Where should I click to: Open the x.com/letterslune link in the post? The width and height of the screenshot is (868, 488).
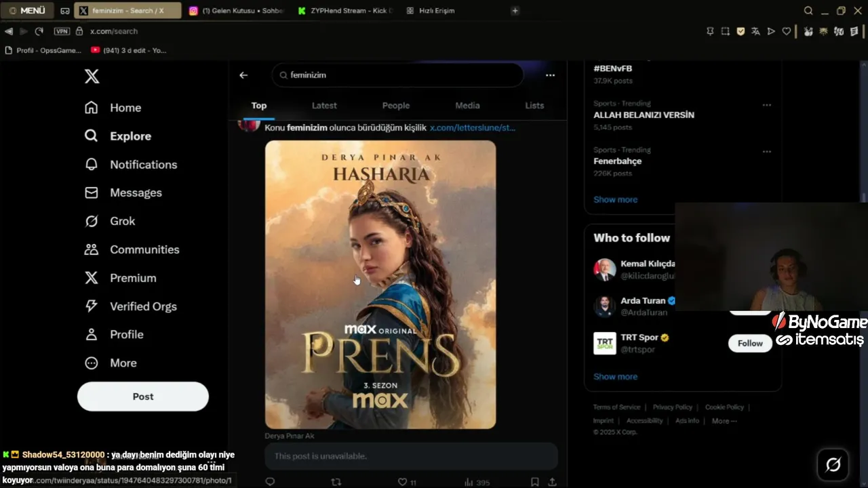[473, 127]
